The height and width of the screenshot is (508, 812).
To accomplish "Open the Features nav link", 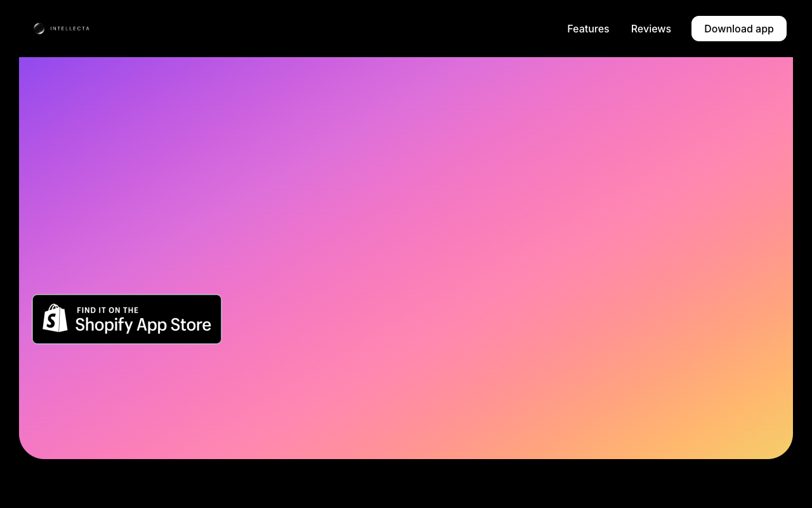I will [x=588, y=29].
